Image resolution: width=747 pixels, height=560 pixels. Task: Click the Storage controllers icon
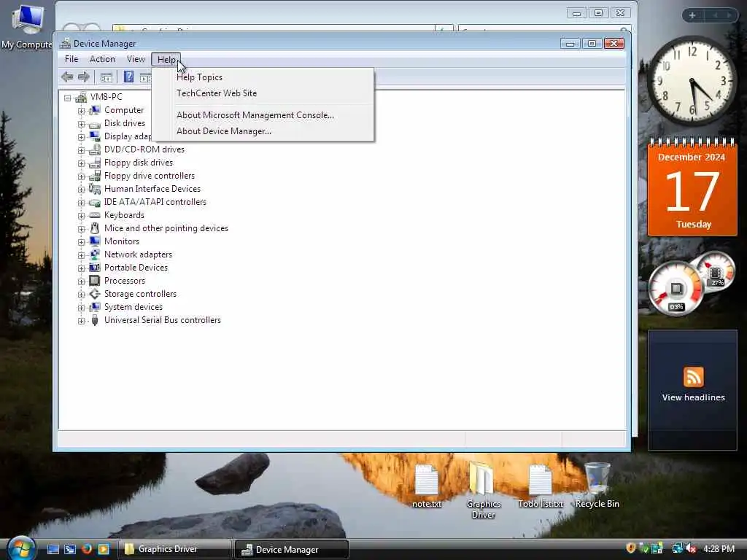point(95,294)
